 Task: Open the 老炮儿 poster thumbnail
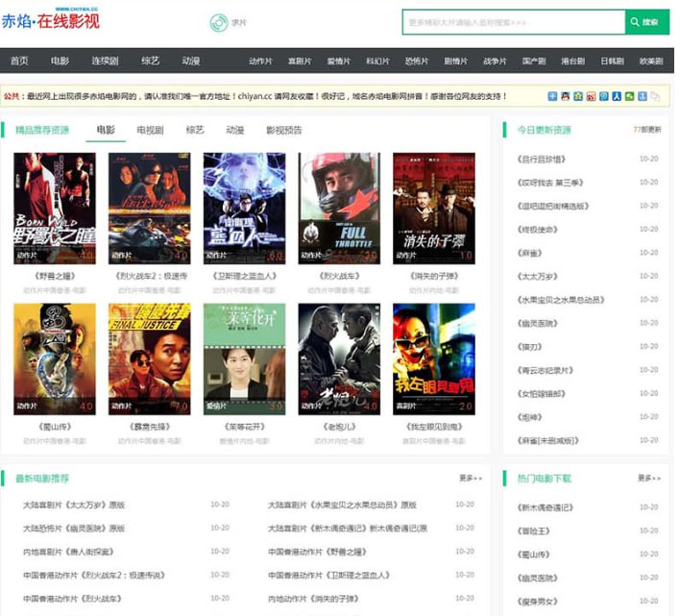click(x=339, y=359)
